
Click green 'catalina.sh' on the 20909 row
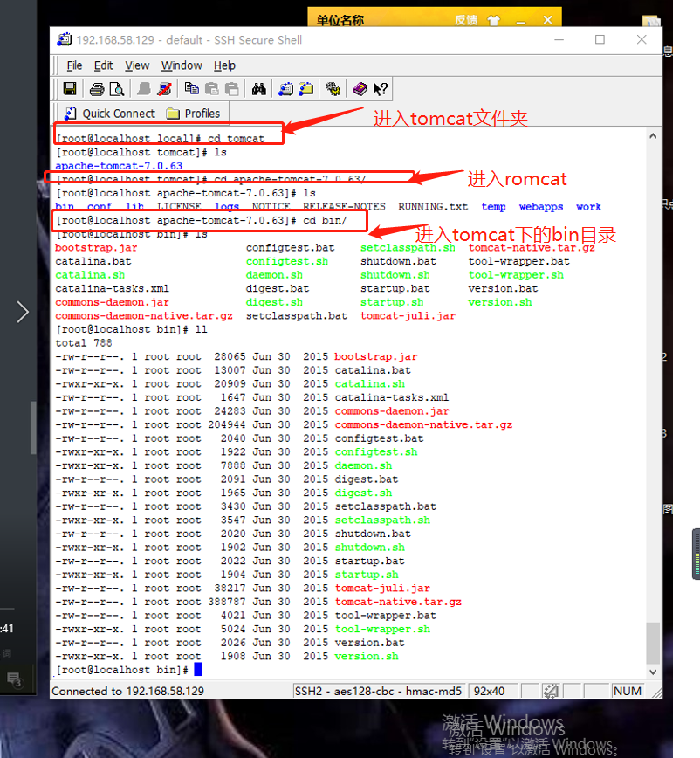click(x=370, y=384)
